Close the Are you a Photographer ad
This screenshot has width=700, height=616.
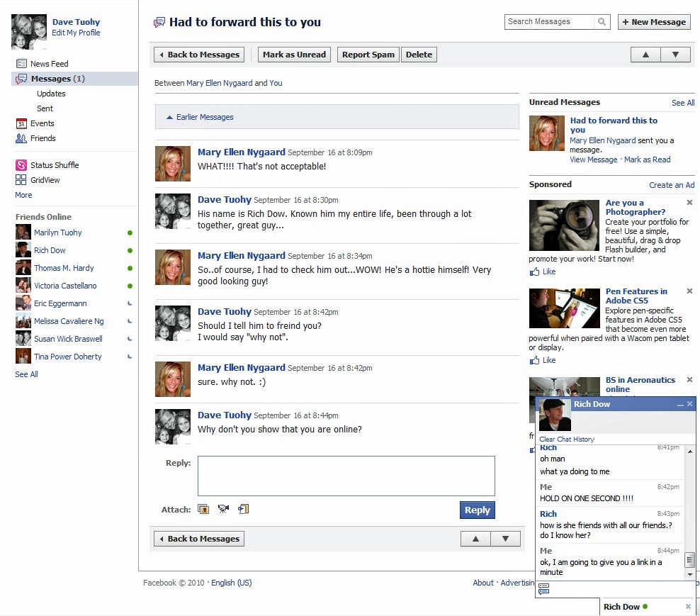690,202
